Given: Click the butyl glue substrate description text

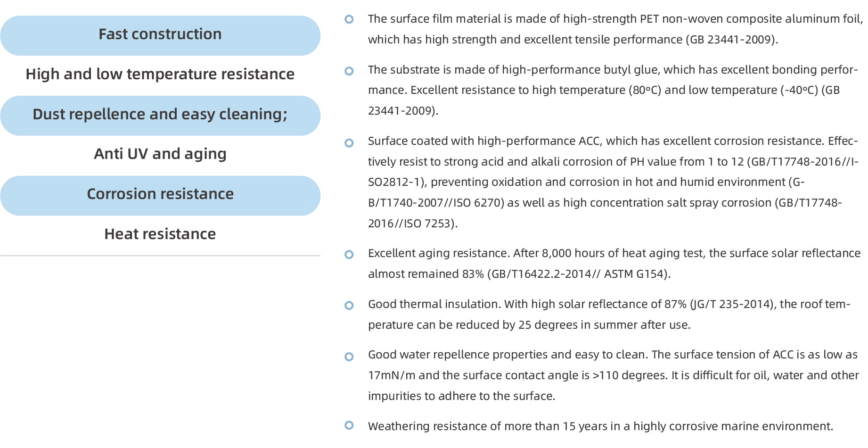Looking at the screenshot, I should [x=613, y=90].
